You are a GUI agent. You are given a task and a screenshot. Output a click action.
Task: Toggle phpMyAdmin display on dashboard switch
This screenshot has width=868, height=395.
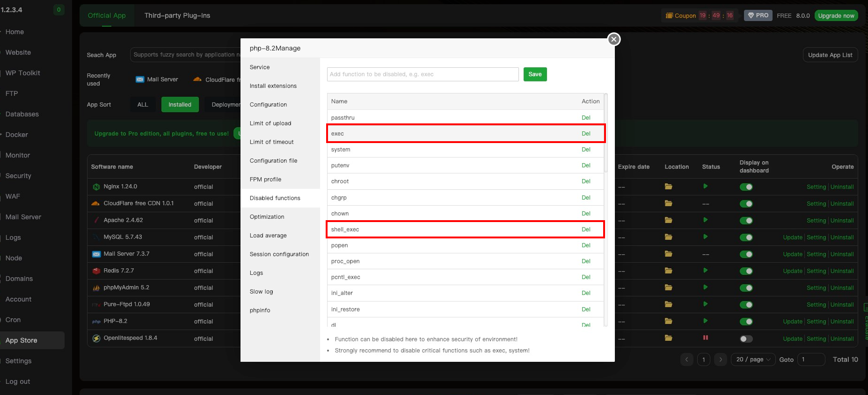pos(746,288)
